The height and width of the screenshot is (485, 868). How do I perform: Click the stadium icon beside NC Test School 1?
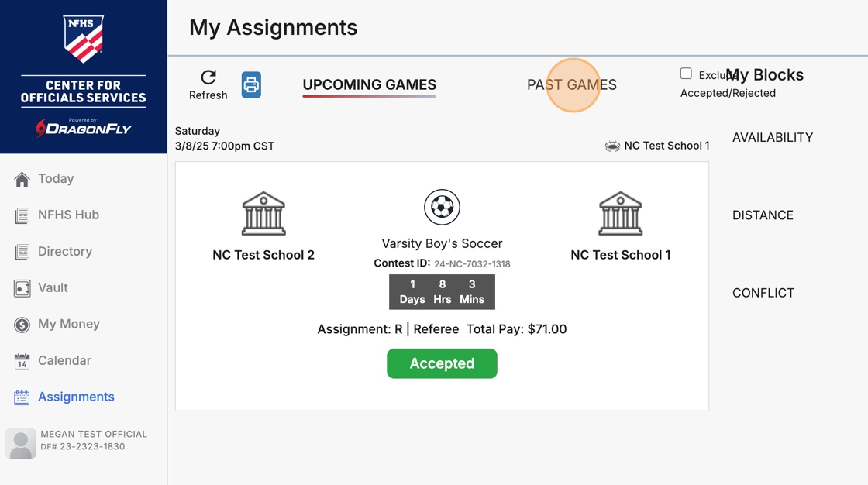pos(612,146)
